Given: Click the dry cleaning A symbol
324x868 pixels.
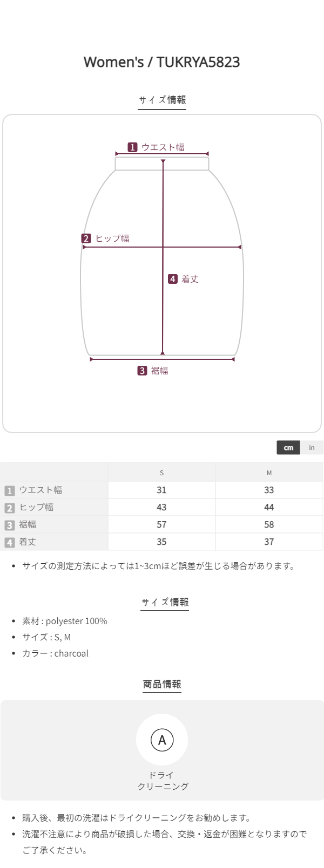Looking at the screenshot, I should 162,740.
